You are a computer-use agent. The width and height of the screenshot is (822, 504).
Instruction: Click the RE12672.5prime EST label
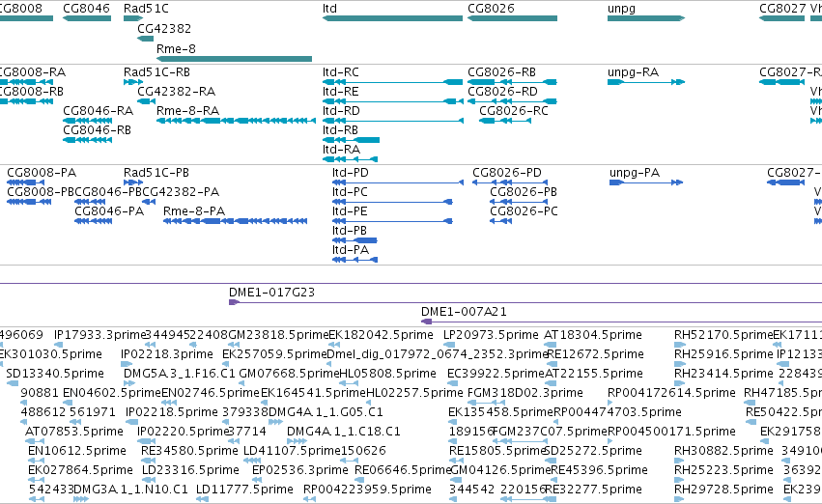pos(595,354)
